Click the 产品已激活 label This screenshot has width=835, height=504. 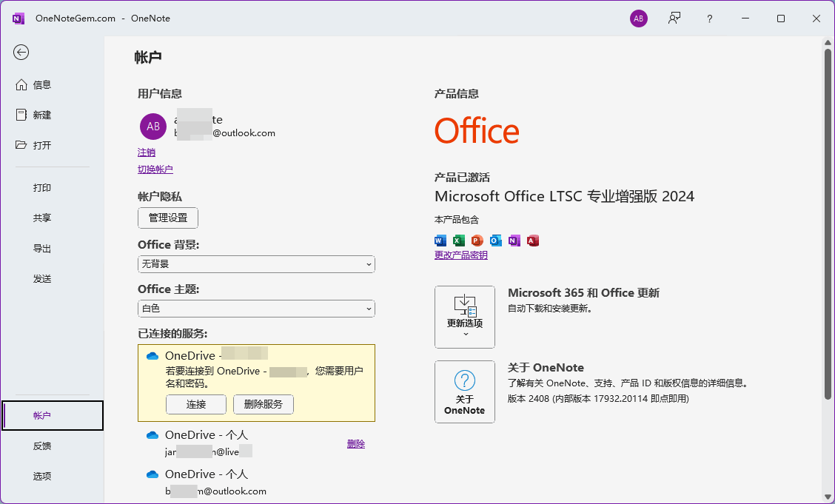462,178
